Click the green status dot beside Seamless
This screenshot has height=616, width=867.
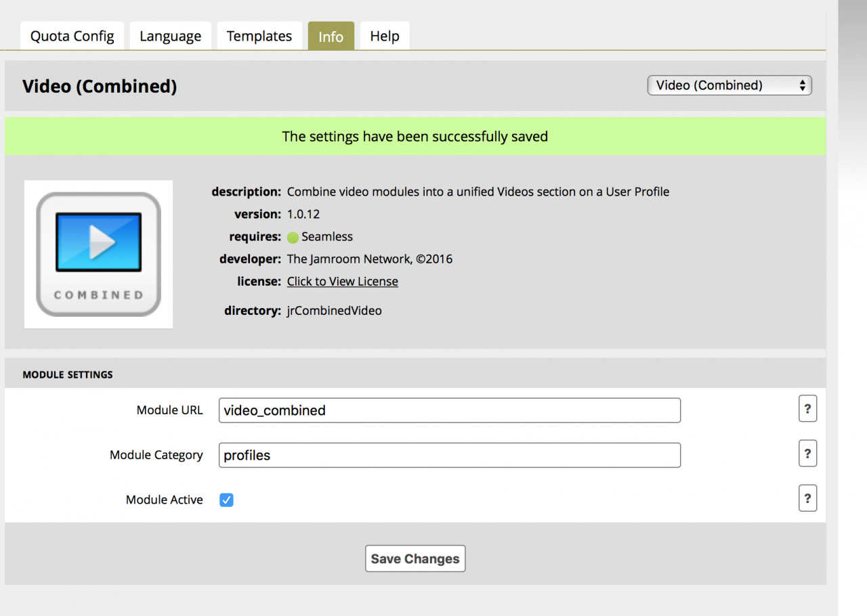(x=293, y=238)
